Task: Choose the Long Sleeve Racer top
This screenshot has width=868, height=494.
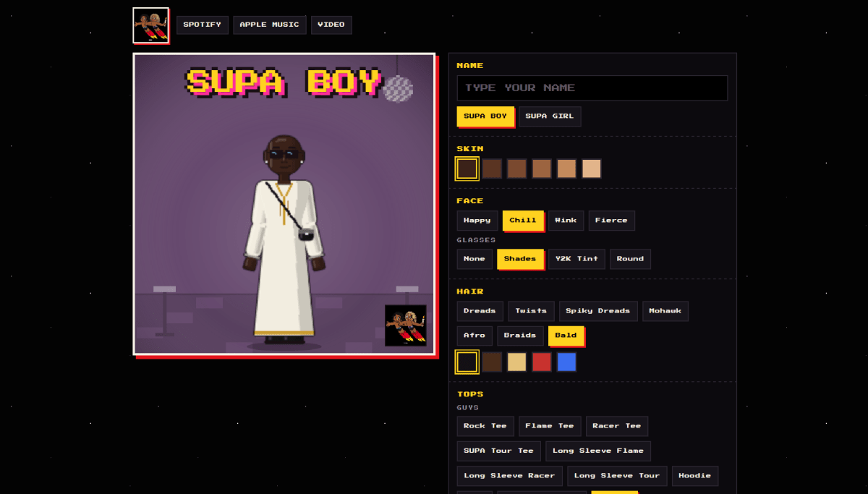Action: [x=510, y=476]
